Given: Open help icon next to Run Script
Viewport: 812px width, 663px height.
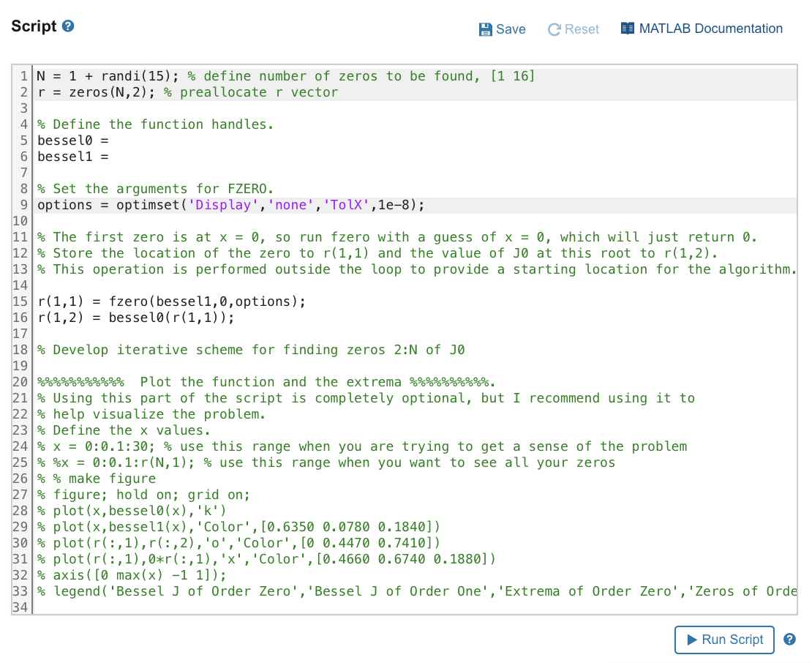Looking at the screenshot, I should coord(789,639).
